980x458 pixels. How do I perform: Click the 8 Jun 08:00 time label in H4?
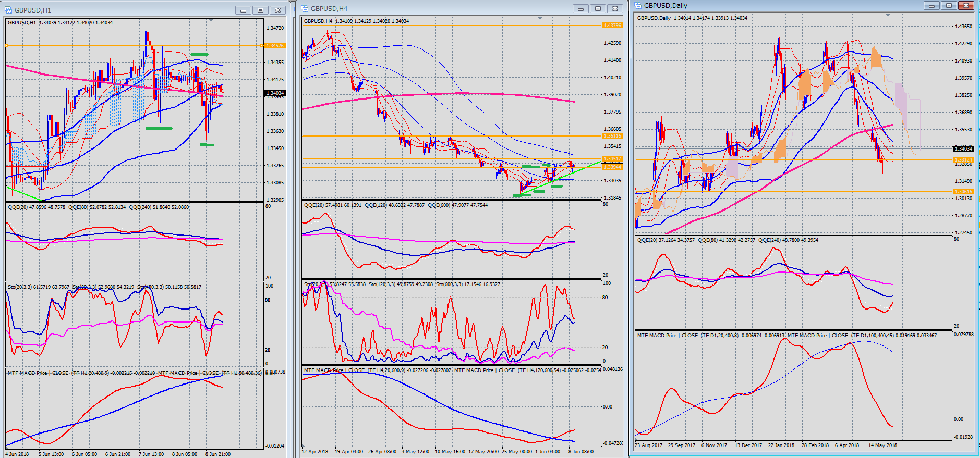coord(581,452)
